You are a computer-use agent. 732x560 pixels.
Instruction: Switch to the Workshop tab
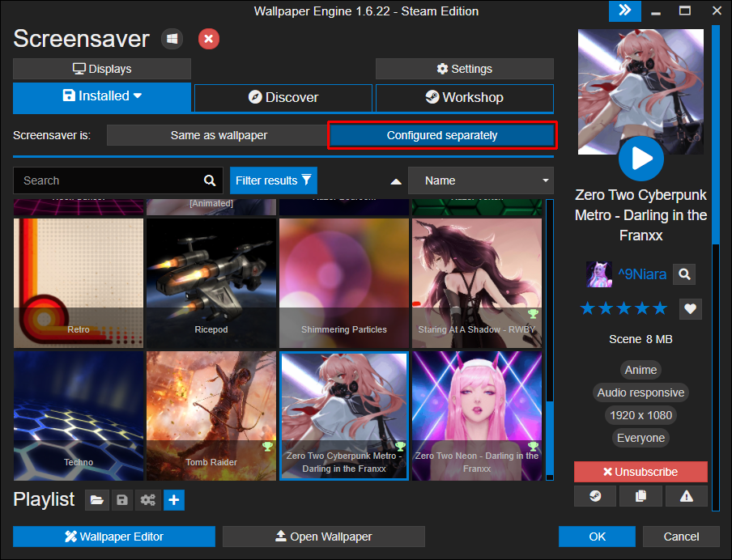click(465, 98)
